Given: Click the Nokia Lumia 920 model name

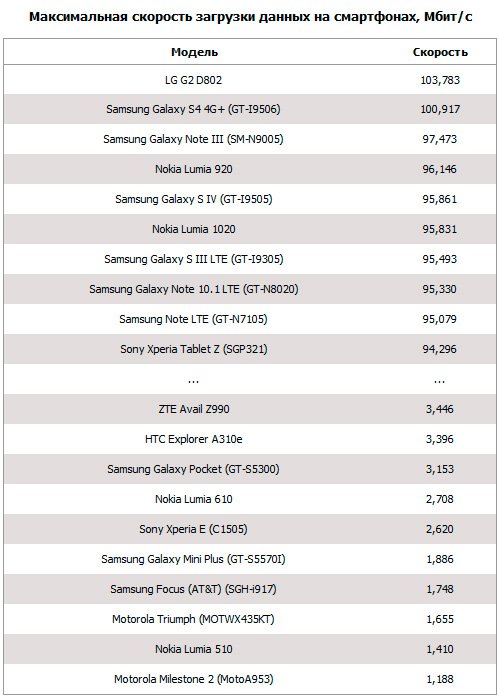Looking at the screenshot, I should pos(194,169).
